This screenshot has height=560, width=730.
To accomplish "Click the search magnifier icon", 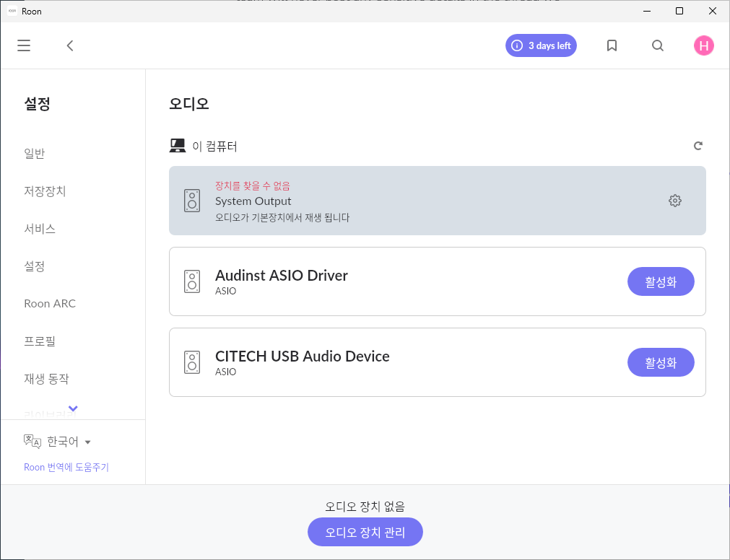I will [657, 46].
